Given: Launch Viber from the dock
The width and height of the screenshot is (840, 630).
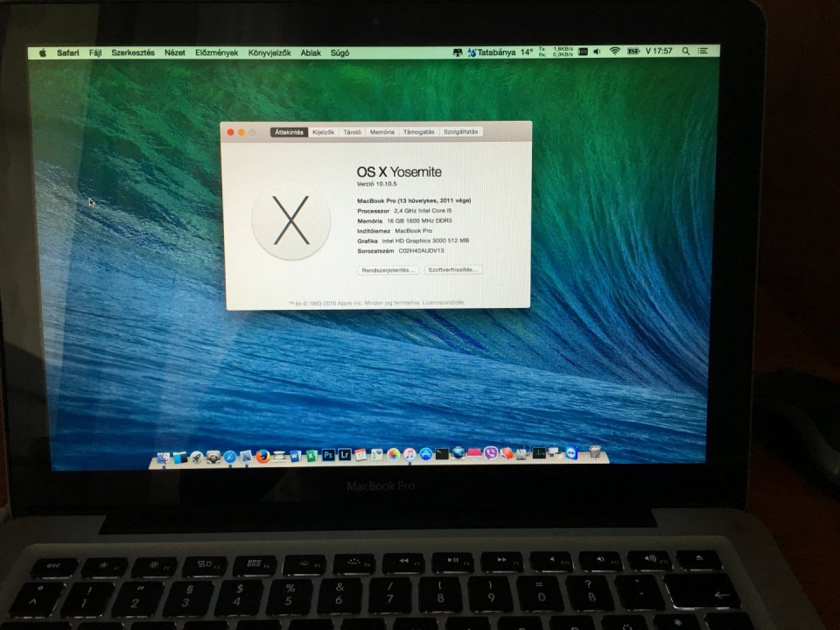Looking at the screenshot, I should point(491,453).
